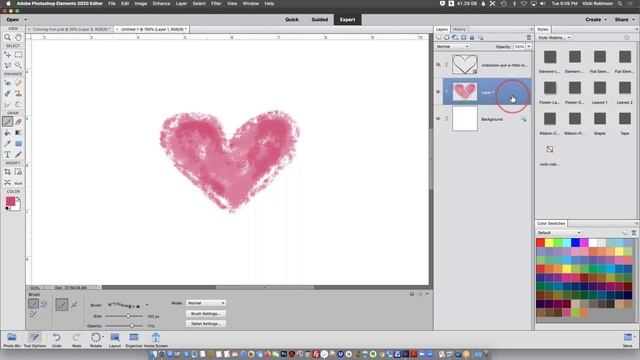Open brush preset picker dropdown
This screenshot has height=360, width=640.
(x=147, y=305)
